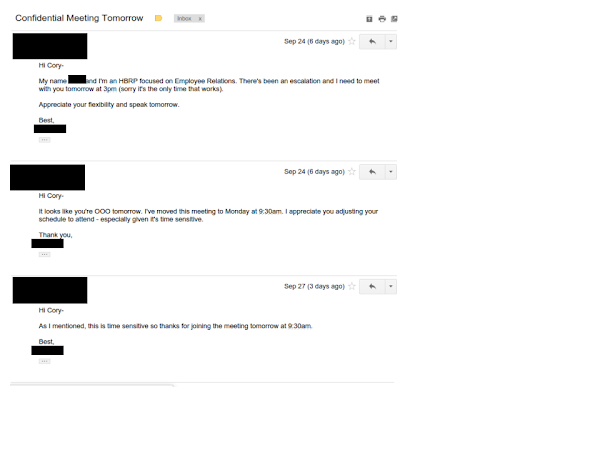
Task: Click the collapse-all icon at top right
Action: (369, 19)
